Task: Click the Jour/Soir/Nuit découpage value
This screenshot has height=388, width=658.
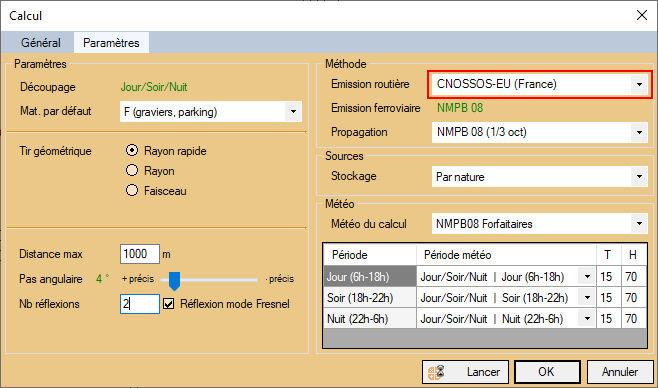Action: [x=154, y=87]
